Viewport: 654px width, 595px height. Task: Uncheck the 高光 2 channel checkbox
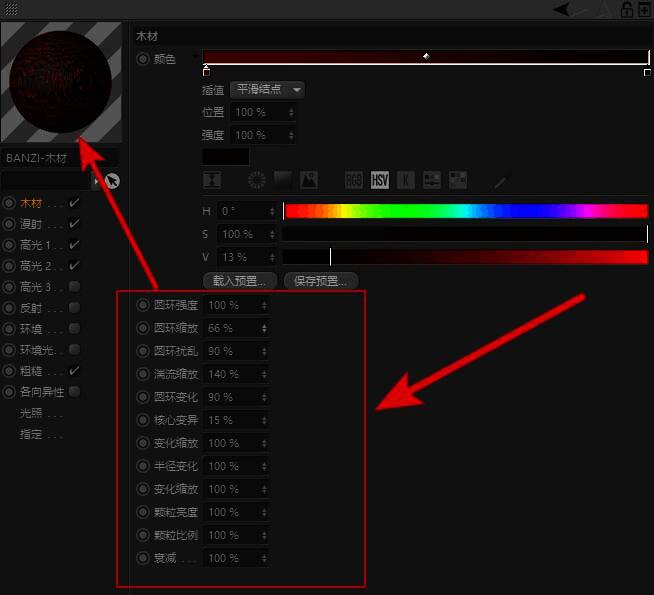(x=74, y=265)
